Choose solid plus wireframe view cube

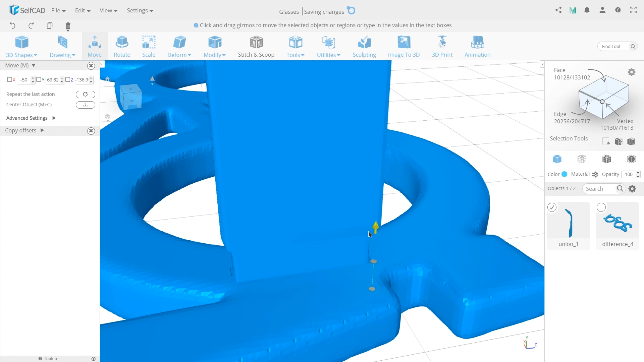pos(607,159)
